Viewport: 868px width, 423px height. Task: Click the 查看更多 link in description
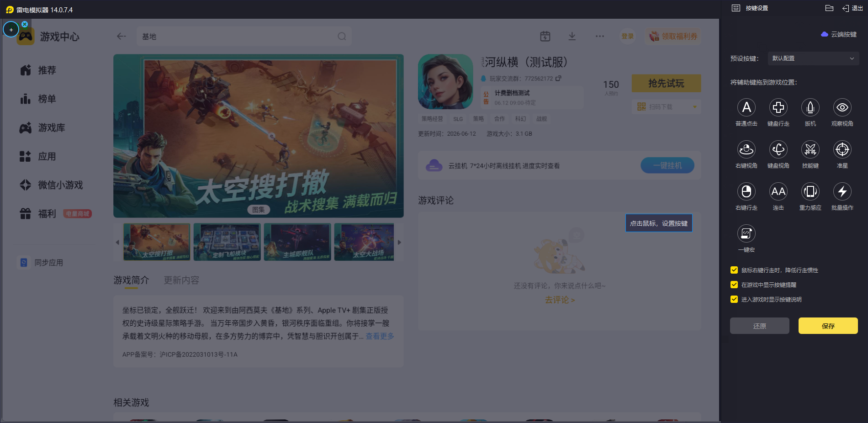pos(380,336)
